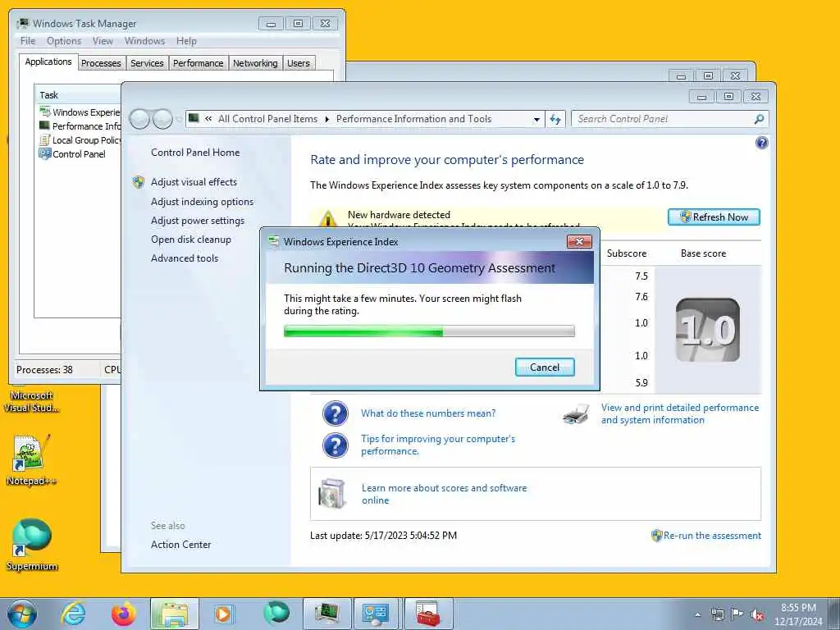
Task: Expand the leading breadcrumb chevron
Action: pyautogui.click(x=208, y=119)
